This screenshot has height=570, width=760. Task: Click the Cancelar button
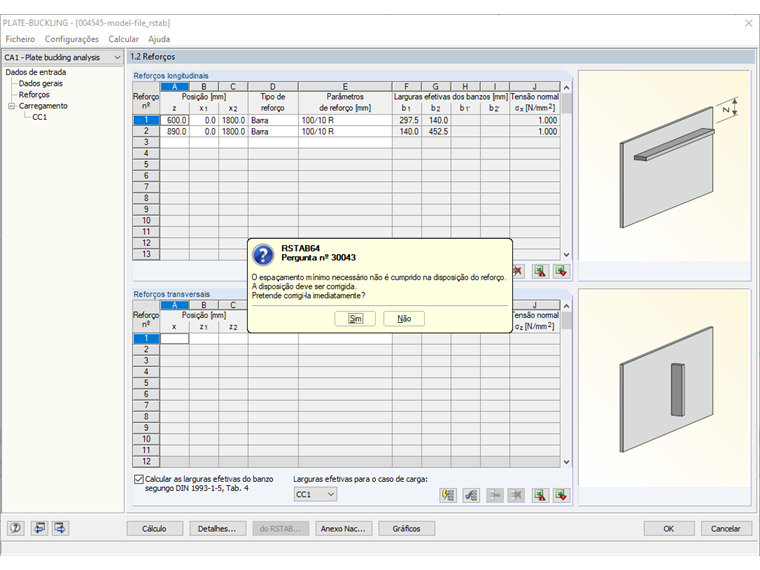click(726, 529)
